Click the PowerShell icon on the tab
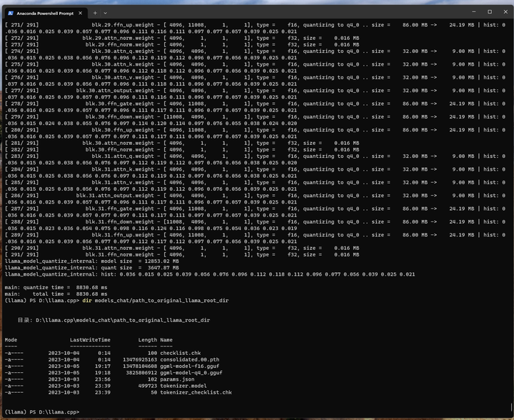The width and height of the screenshot is (514, 420). pyautogui.click(x=11, y=13)
